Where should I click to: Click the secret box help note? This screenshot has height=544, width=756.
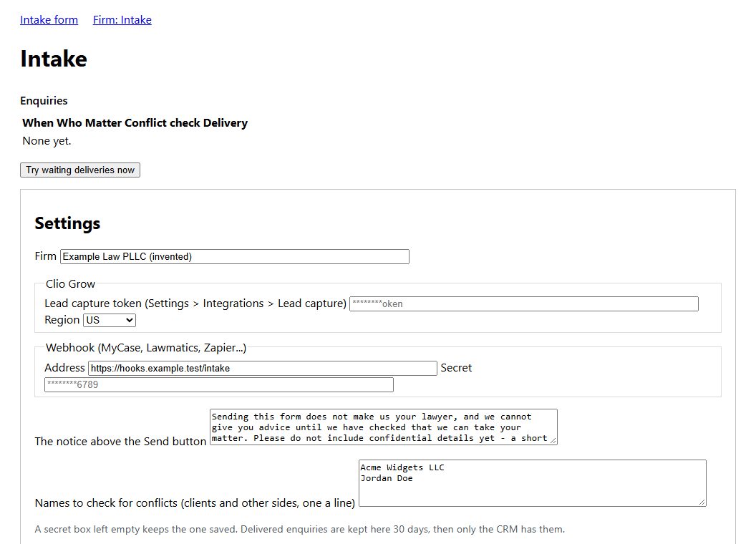tap(299, 529)
